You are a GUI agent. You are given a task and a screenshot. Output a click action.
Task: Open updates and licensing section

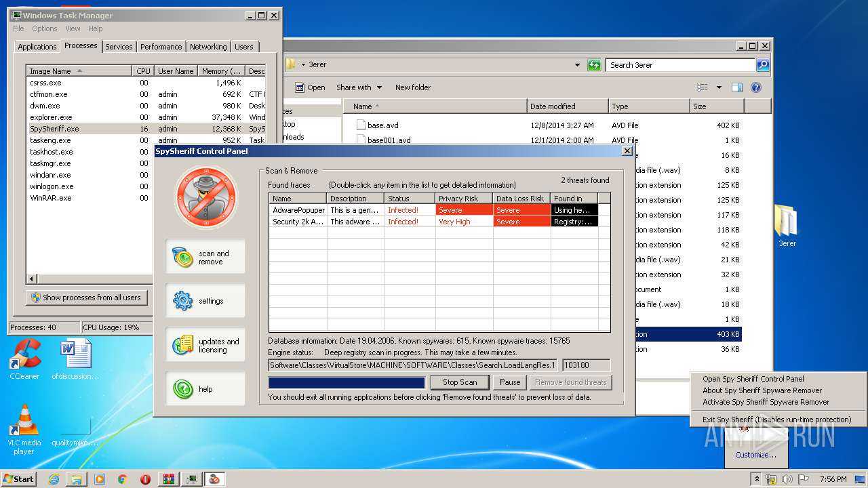pos(205,345)
